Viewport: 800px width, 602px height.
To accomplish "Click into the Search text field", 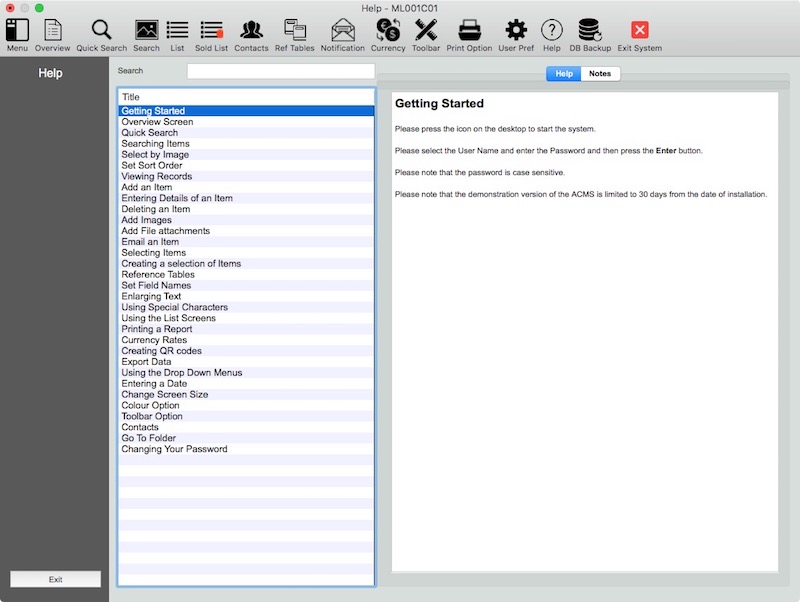I will pyautogui.click(x=280, y=71).
